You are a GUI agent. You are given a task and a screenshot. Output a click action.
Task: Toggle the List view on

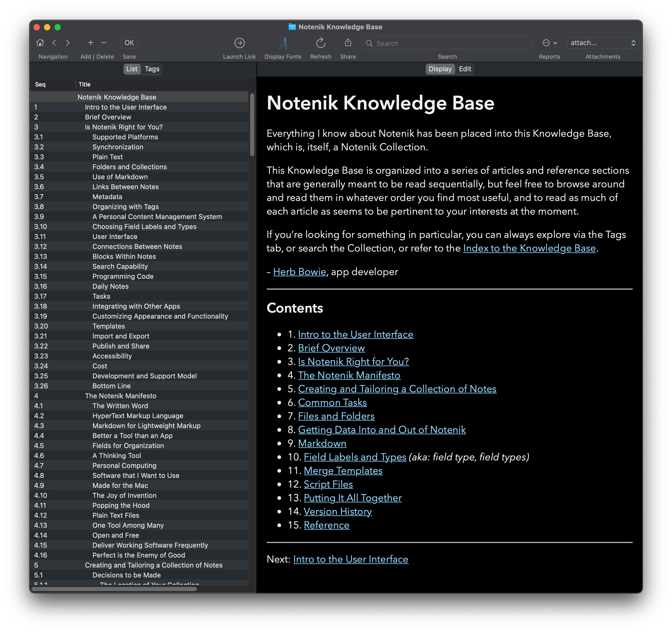click(x=132, y=69)
